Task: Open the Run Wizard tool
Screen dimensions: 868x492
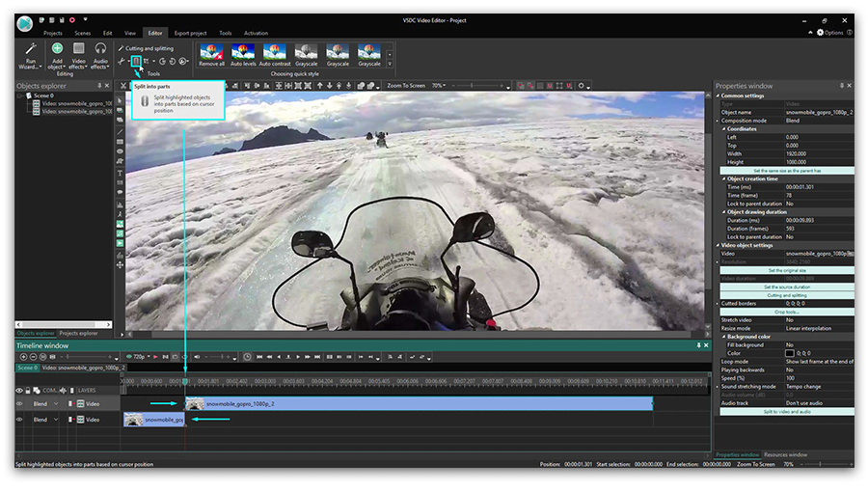Action: coord(30,56)
